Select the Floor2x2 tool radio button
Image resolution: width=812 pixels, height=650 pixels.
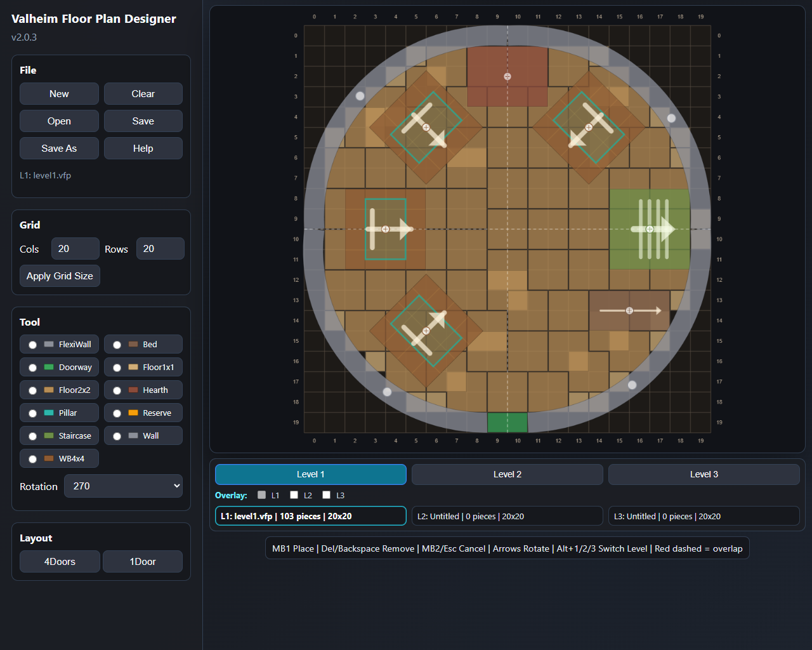point(32,390)
